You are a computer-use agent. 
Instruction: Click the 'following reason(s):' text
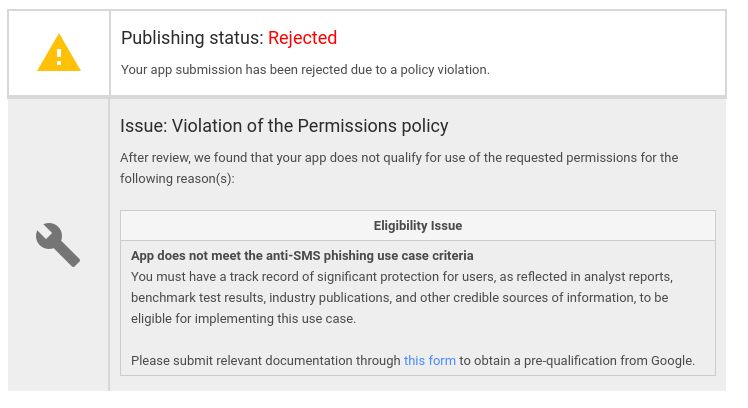tap(177, 178)
